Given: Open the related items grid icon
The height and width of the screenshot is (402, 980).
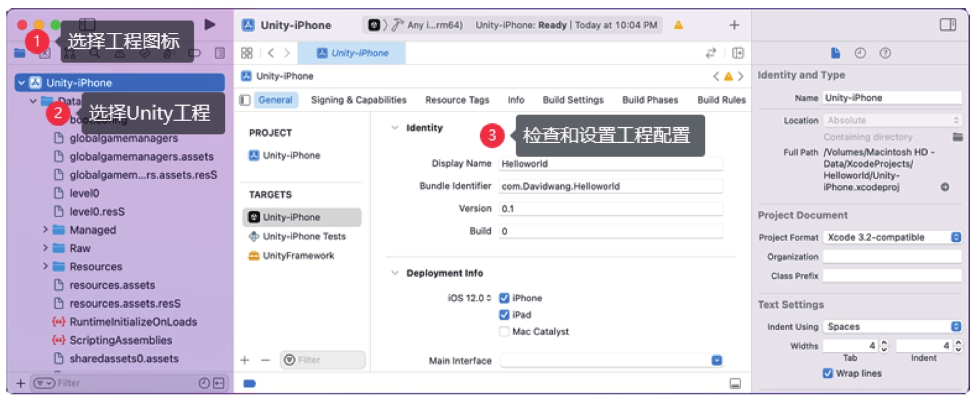Looking at the screenshot, I should pos(247,53).
